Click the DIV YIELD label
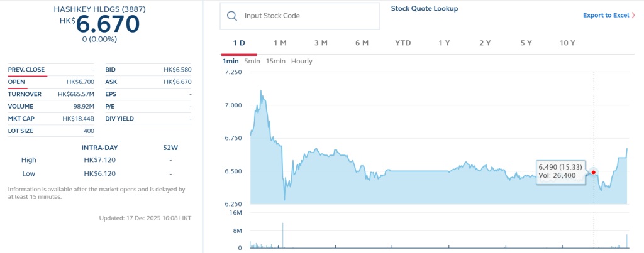This screenshot has width=644, height=253. 119,119
